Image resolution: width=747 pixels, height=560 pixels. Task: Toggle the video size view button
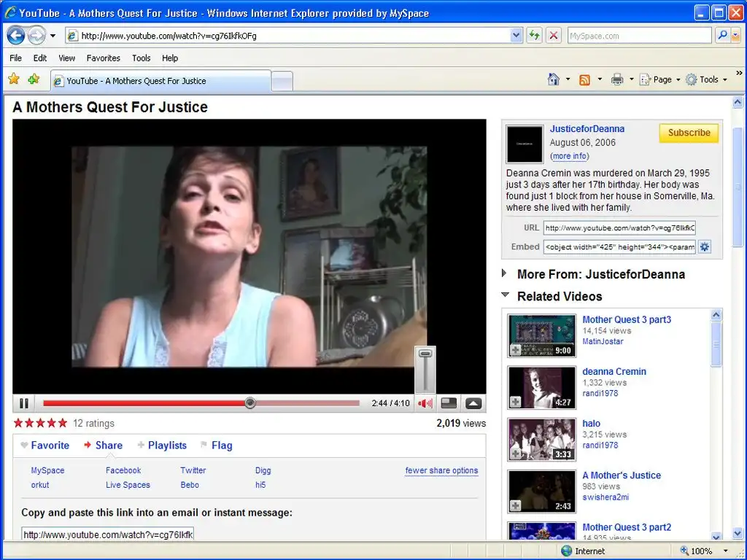click(449, 403)
